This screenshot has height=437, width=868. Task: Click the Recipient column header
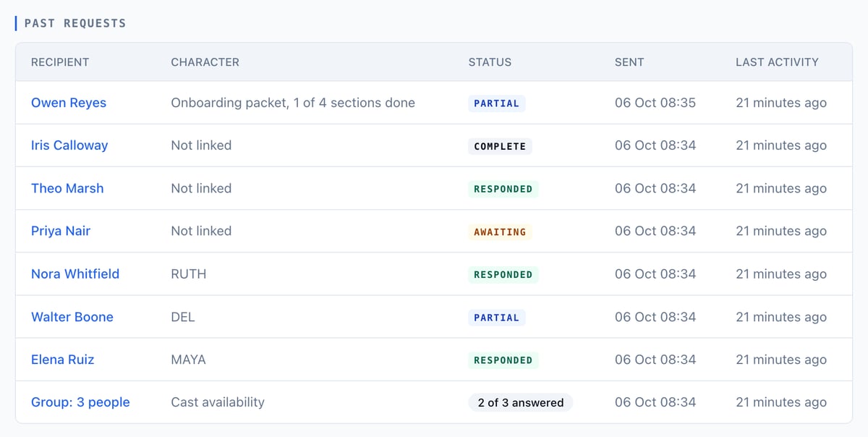[60, 62]
